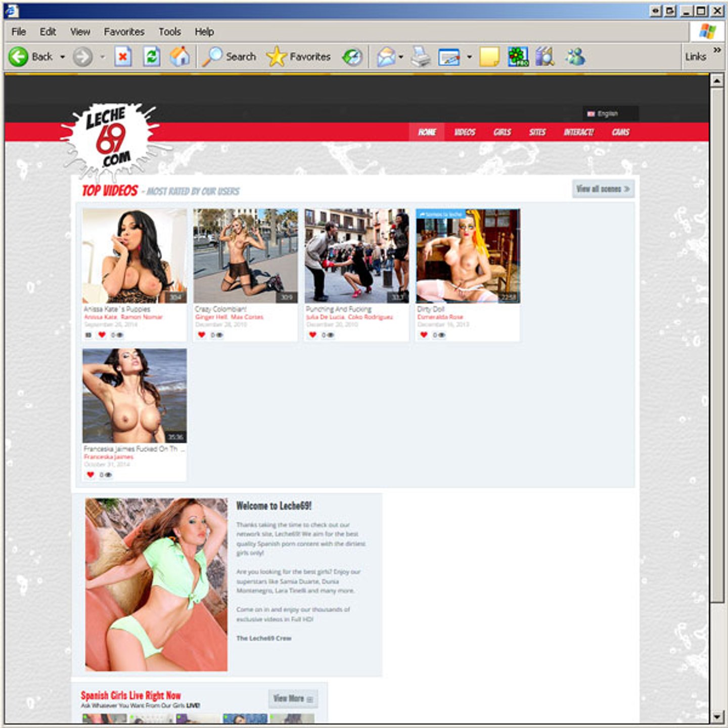
Task: Open the Favorites star panel
Action: (x=298, y=57)
